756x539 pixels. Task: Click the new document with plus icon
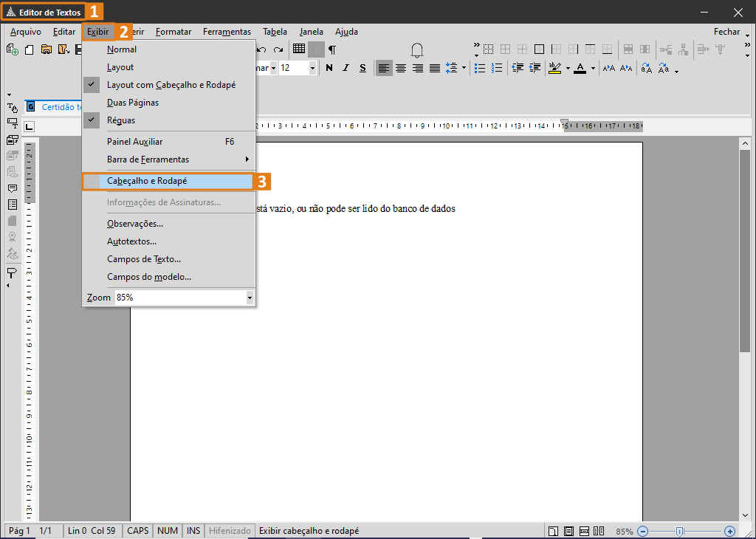click(x=13, y=49)
